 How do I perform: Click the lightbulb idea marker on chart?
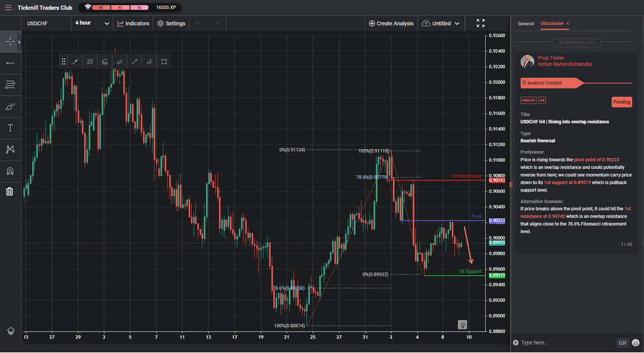pyautogui.click(x=462, y=325)
